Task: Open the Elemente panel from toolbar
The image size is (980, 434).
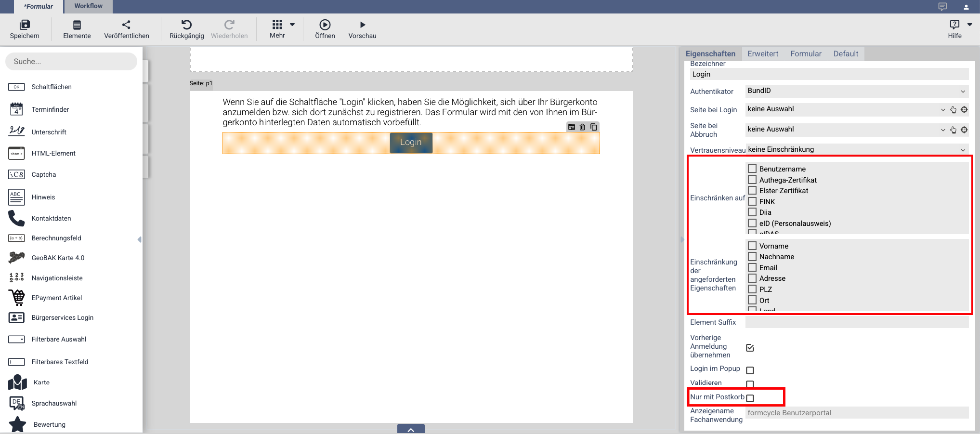Action: 77,29
